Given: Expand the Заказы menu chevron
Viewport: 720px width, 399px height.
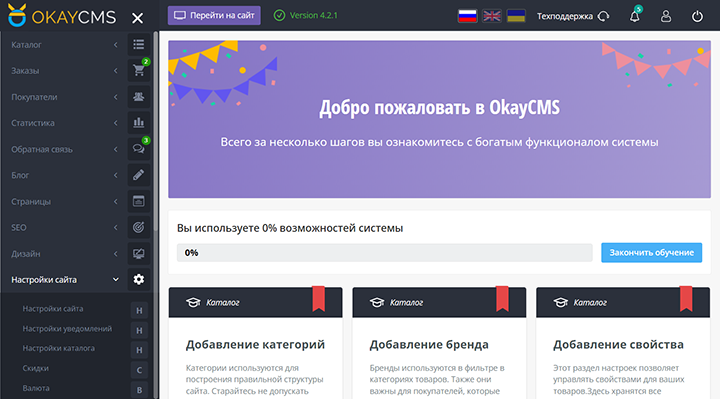Looking at the screenshot, I should (x=116, y=71).
